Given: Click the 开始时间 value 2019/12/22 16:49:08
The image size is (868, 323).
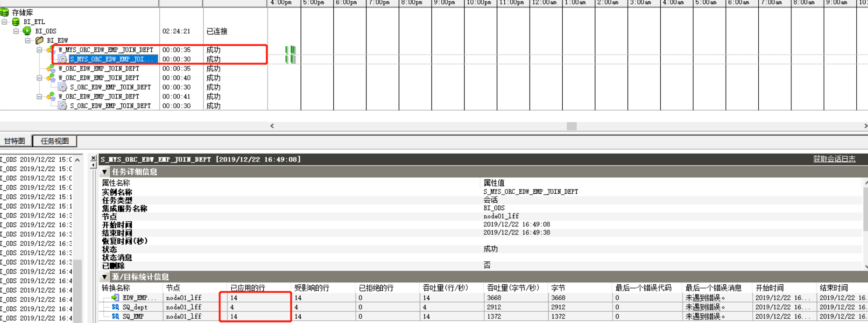Looking at the screenshot, I should tap(516, 225).
